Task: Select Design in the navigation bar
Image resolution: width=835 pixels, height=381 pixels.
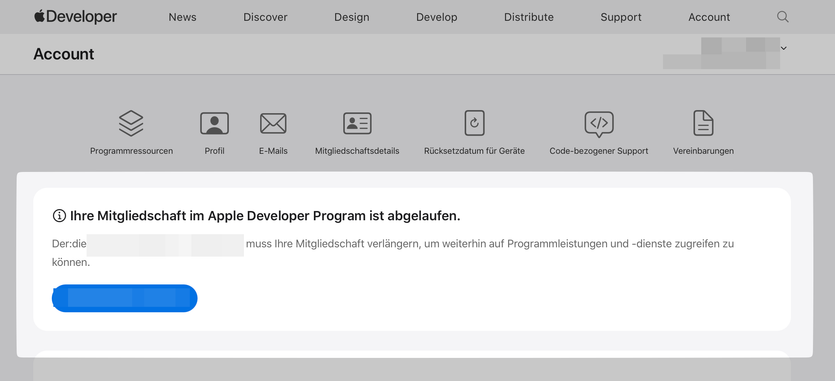Action: click(351, 17)
